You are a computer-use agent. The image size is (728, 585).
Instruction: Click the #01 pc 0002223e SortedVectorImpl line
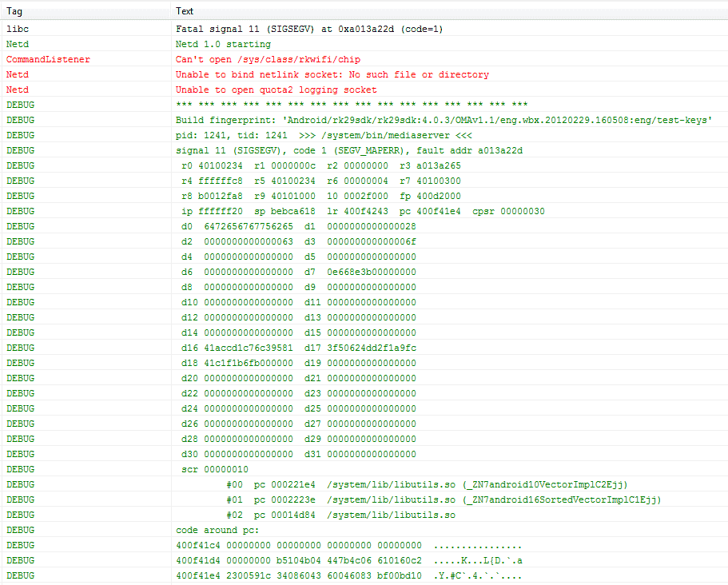tap(364, 499)
